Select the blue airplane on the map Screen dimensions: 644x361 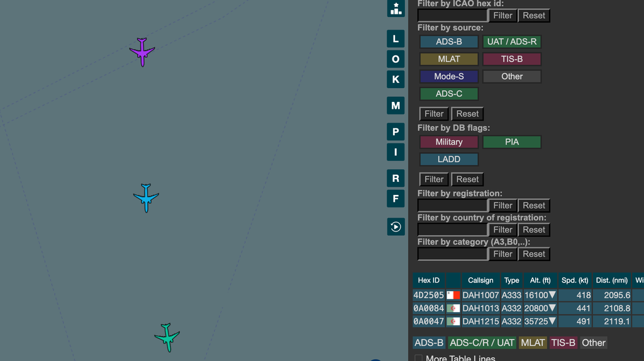(146, 198)
